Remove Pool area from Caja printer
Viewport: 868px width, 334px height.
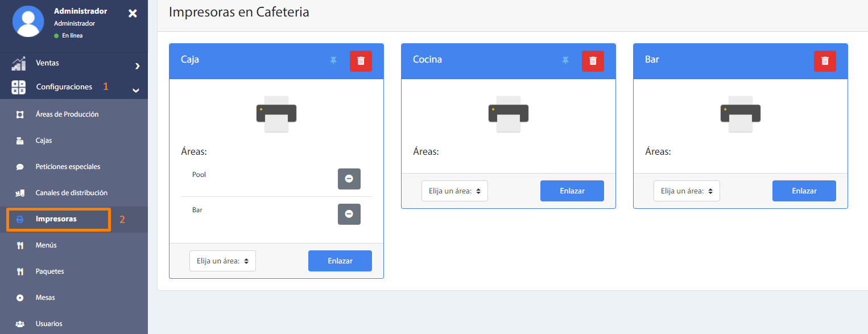tap(349, 179)
